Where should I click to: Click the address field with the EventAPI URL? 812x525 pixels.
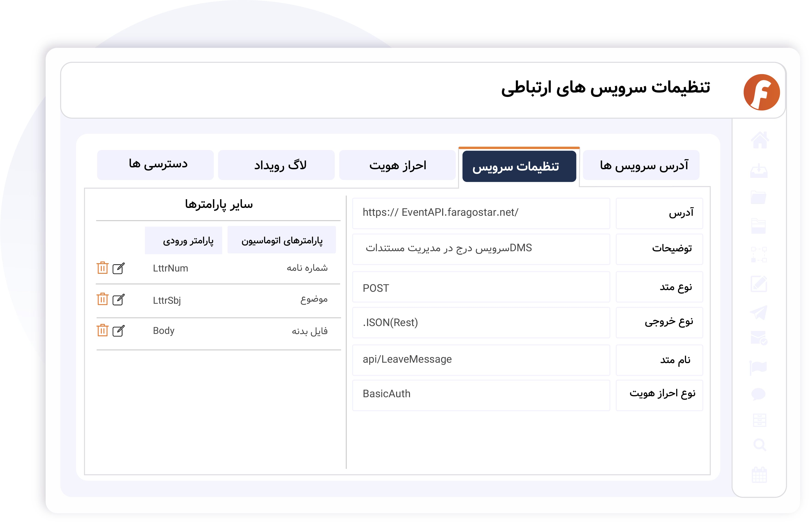[x=481, y=212]
